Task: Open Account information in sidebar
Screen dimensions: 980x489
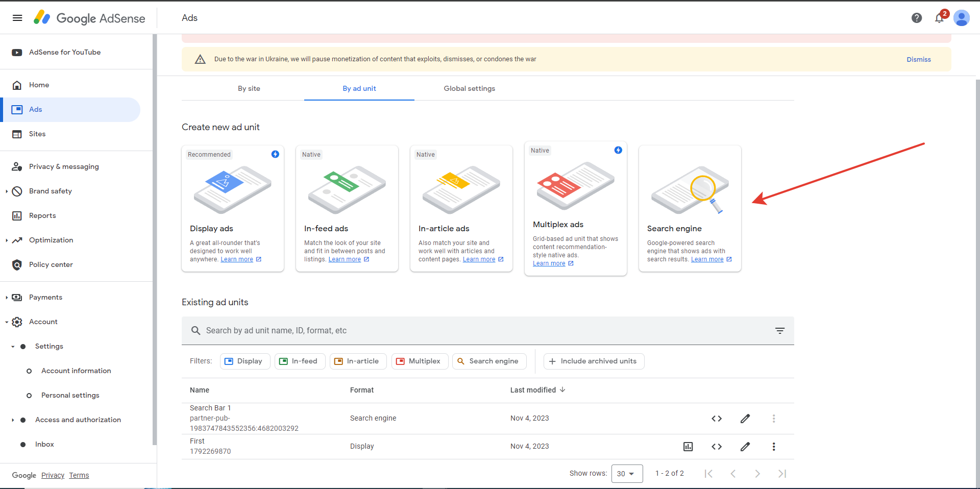Action: pyautogui.click(x=76, y=371)
